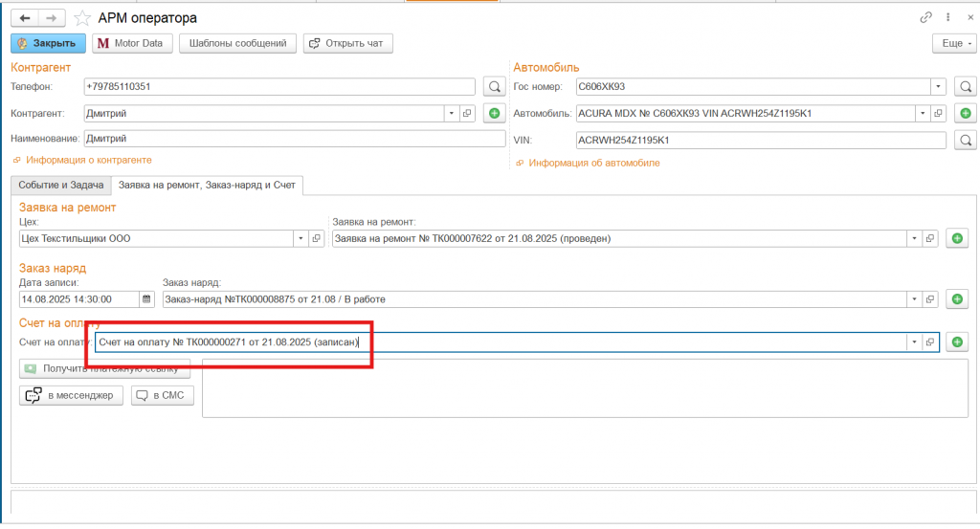Search by VIN magnifier icon

[x=966, y=141]
